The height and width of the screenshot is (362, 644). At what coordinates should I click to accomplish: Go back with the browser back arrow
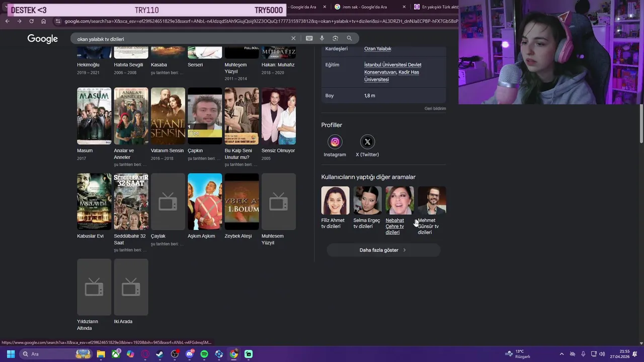tap(7, 21)
